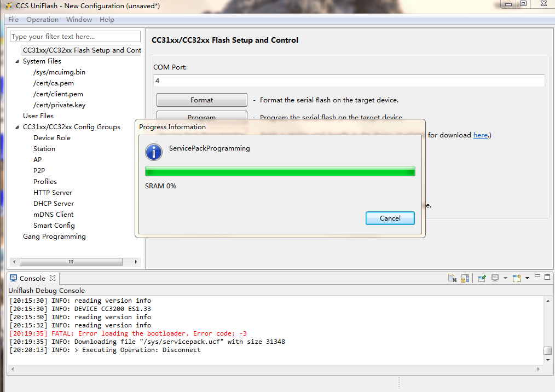The height and width of the screenshot is (392, 555).
Task: Click the 'Downloading file /sys/servicepack.ucf' log line
Action: pyautogui.click(x=147, y=342)
